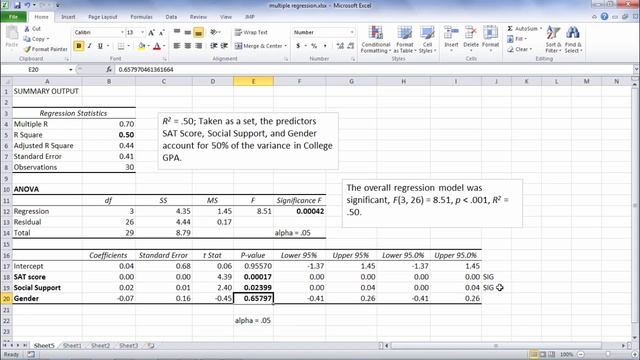This screenshot has width=640, height=360.
Task: Switch to Page Layout tab
Action: point(102,17)
